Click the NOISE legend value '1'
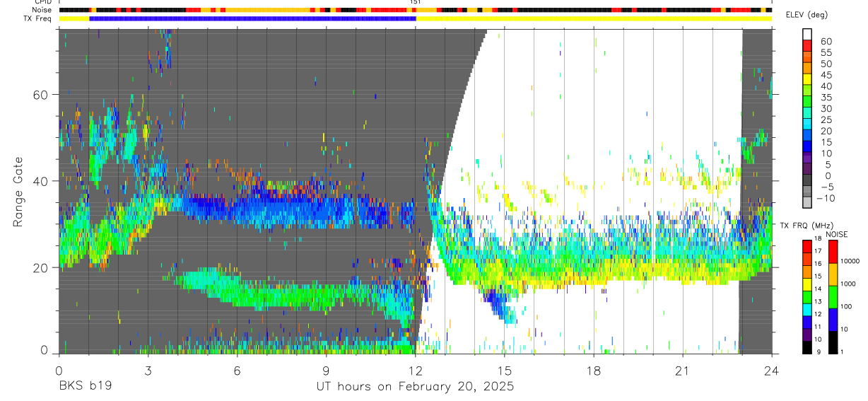Screen dimensions: 868x401 click(843, 352)
